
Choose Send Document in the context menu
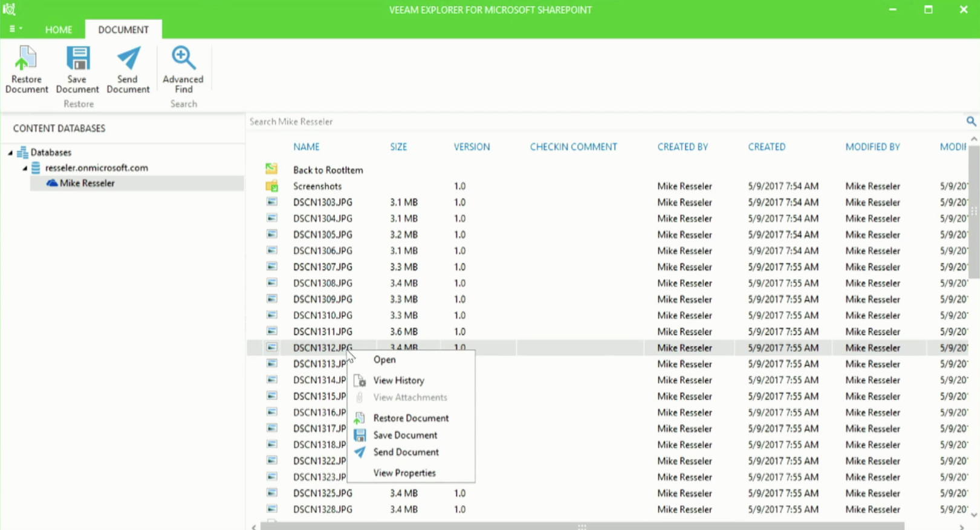[x=406, y=452]
